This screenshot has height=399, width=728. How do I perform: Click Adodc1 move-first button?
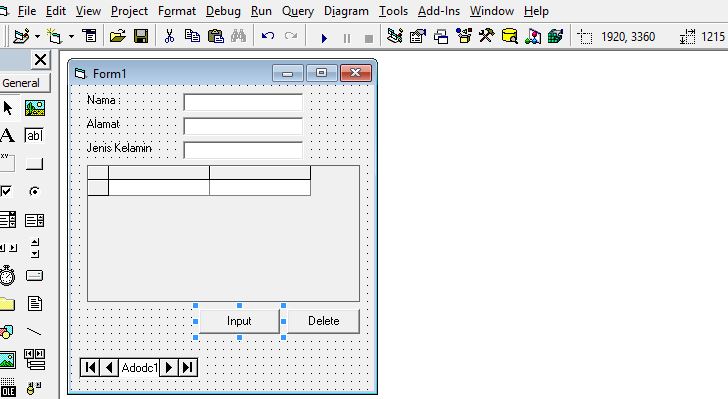coord(91,367)
